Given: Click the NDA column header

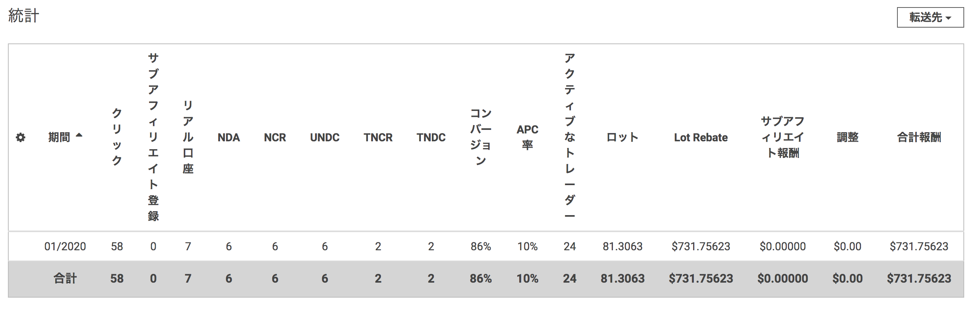Looking at the screenshot, I should [x=228, y=137].
